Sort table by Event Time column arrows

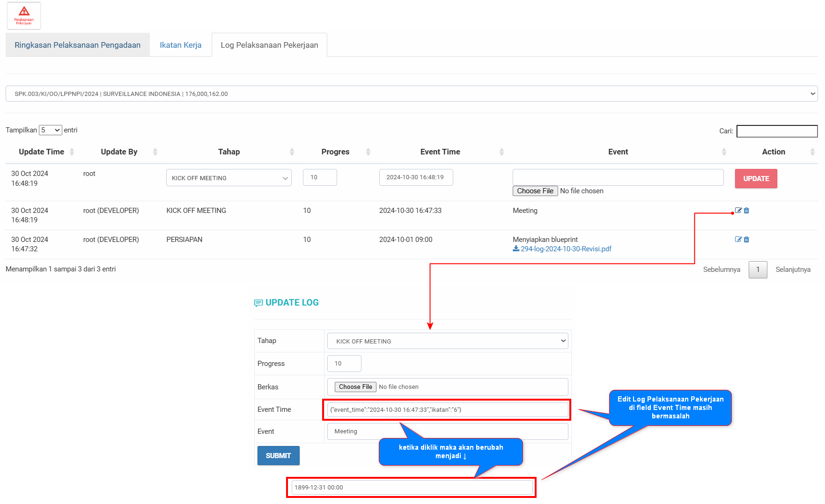tap(501, 152)
